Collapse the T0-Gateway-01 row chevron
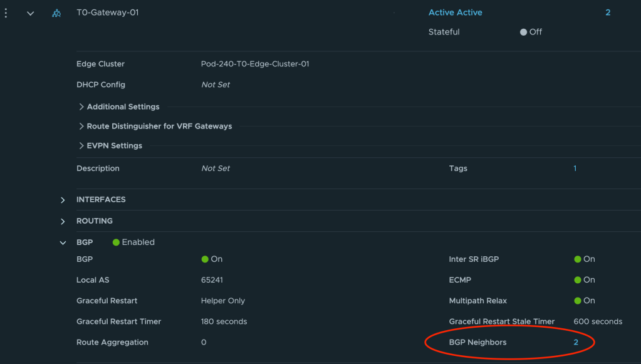Image resolution: width=641 pixels, height=364 pixels. [x=30, y=13]
